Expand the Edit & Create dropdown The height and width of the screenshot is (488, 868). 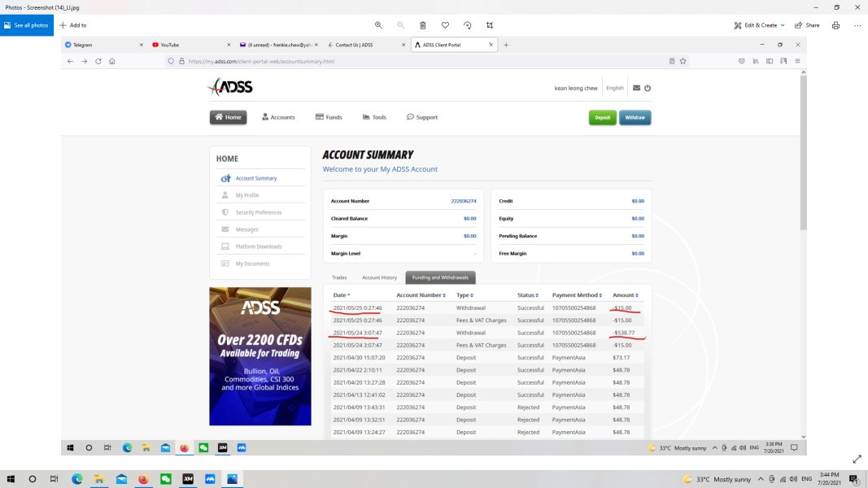click(x=759, y=25)
